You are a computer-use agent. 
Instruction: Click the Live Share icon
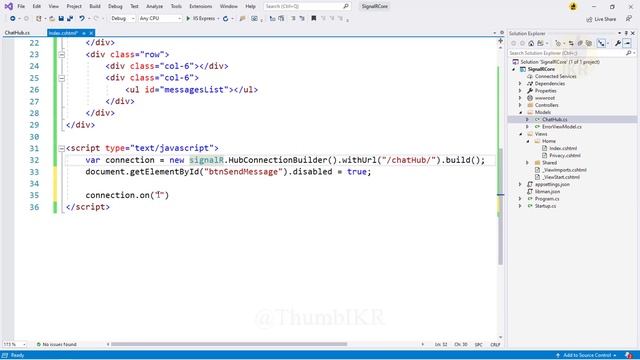589,19
